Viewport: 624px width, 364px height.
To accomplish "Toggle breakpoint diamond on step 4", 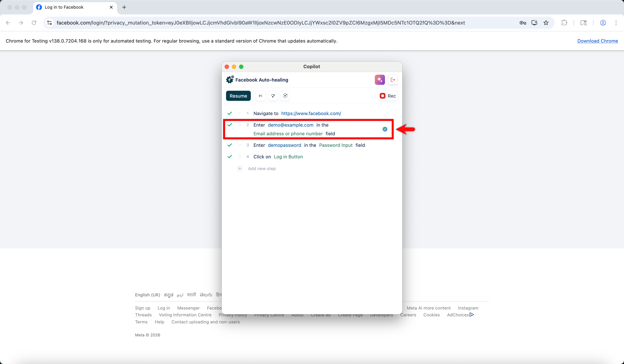I will pyautogui.click(x=240, y=157).
